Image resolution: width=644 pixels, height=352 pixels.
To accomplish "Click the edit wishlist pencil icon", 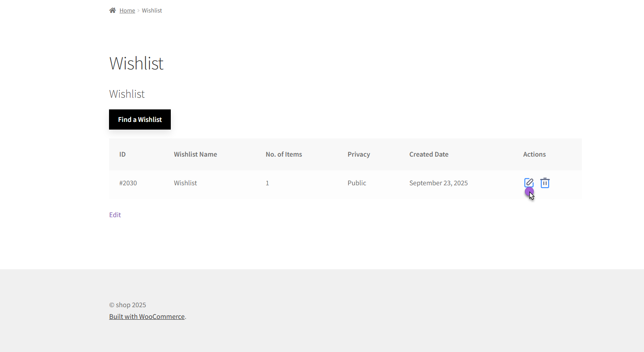I will (529, 182).
